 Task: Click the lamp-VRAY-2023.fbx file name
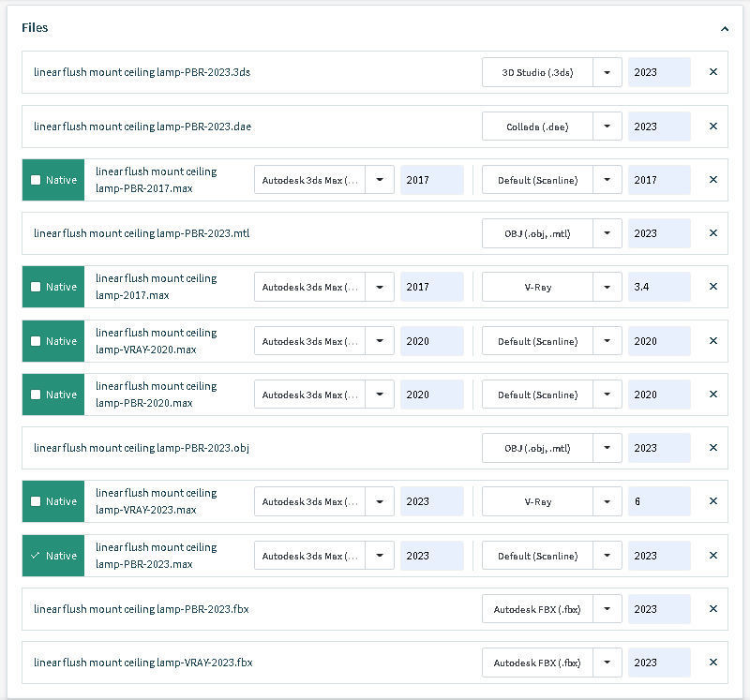pos(142,663)
